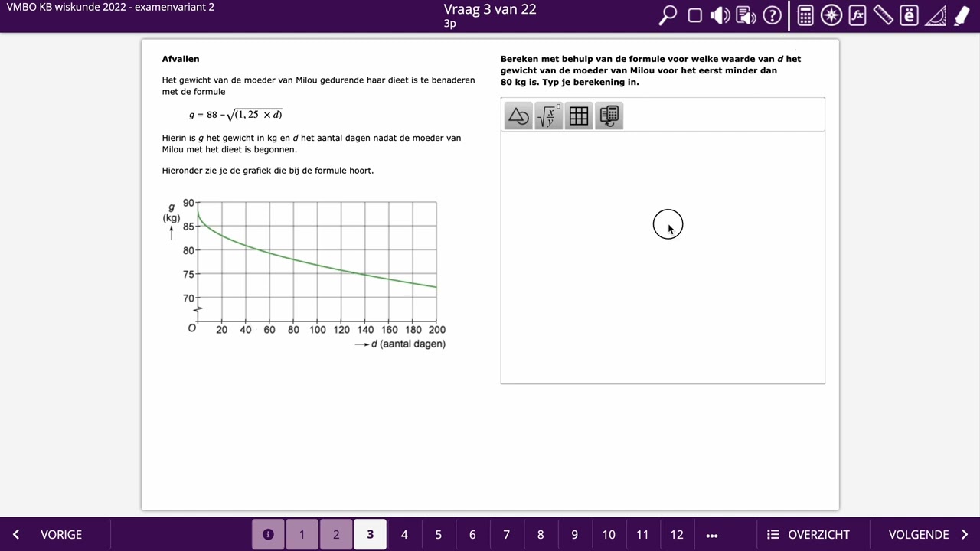Image resolution: width=980 pixels, height=551 pixels.
Task: Go to next question with VOLGENDE
Action: pos(929,534)
